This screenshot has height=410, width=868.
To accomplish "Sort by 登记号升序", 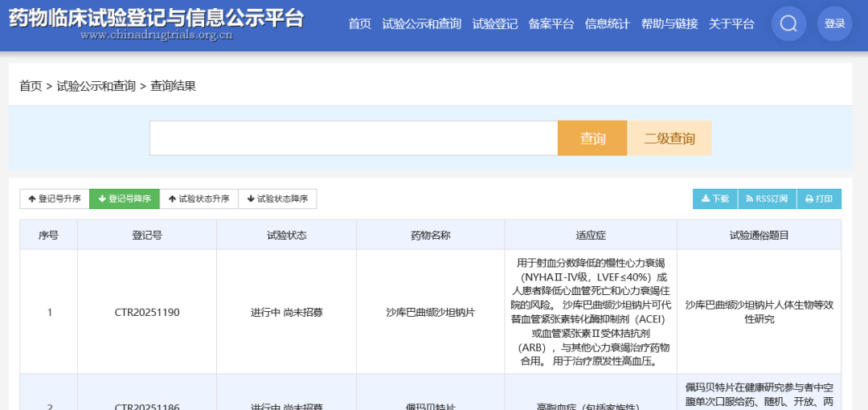I will click(55, 199).
